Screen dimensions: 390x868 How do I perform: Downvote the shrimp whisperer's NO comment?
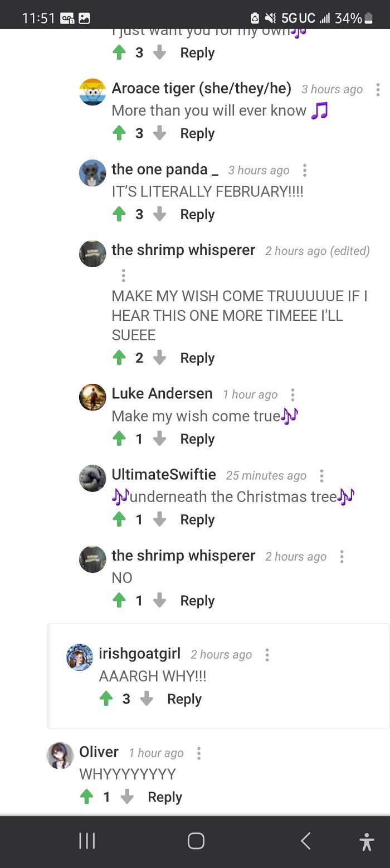160,600
